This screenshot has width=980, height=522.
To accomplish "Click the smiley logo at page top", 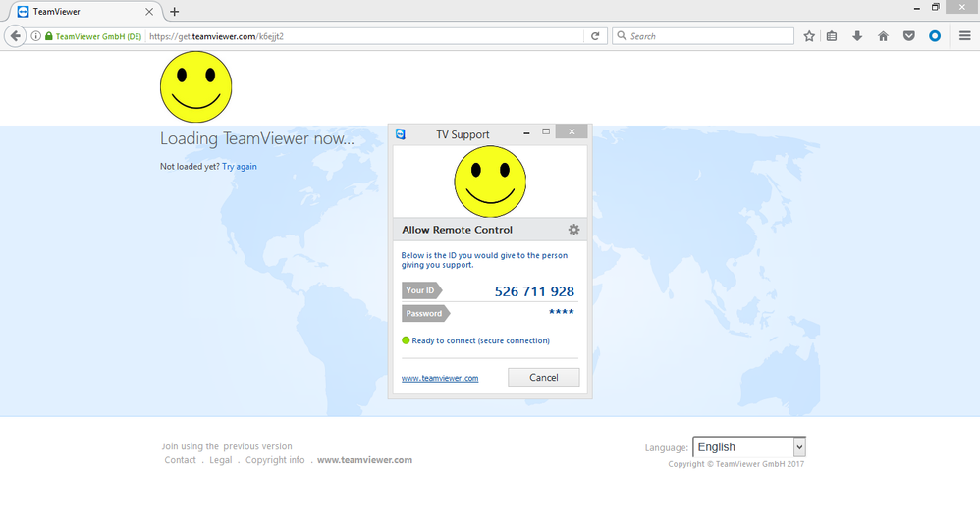I will pos(195,86).
